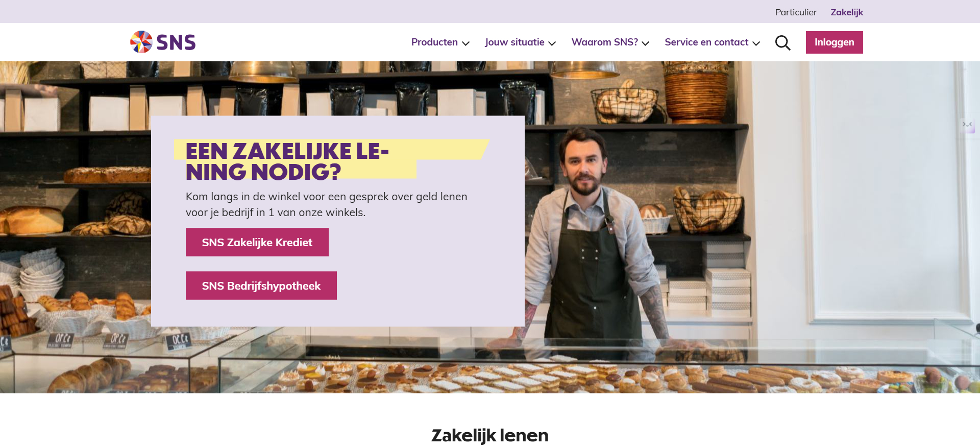980x448 pixels.
Task: Select the Waarom SNS? menu text
Action: click(605, 42)
